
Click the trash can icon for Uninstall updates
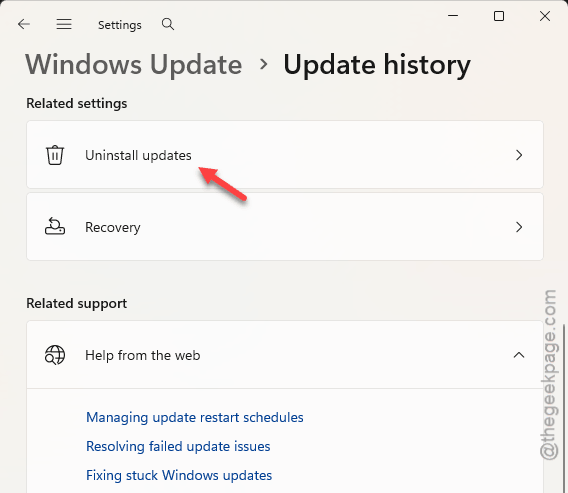point(55,155)
